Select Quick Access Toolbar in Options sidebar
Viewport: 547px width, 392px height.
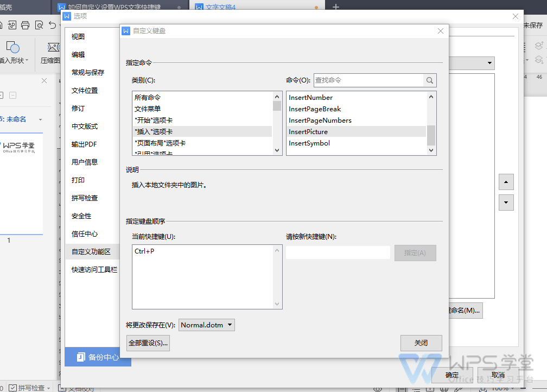tap(94, 270)
